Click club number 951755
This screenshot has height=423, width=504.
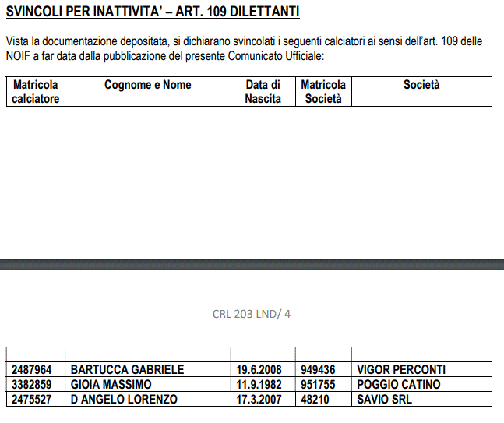click(318, 384)
